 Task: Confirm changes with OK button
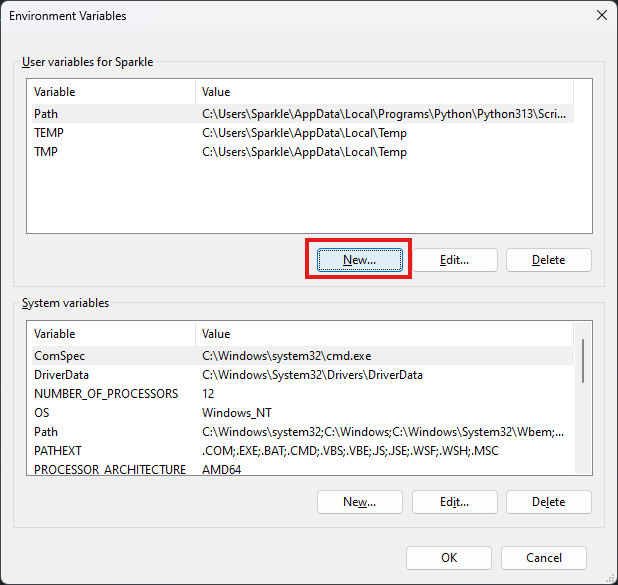pyautogui.click(x=449, y=557)
